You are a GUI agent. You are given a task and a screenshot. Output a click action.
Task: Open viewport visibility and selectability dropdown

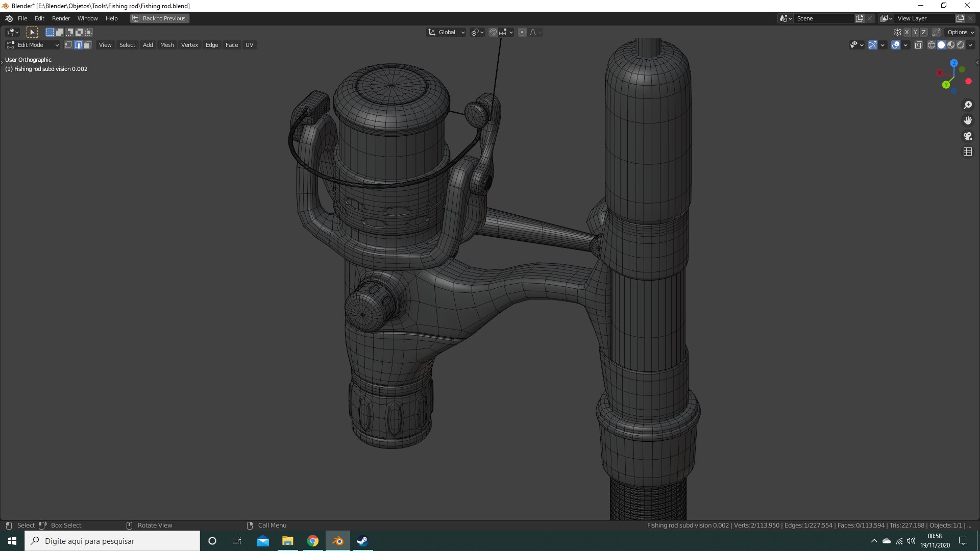[856, 45]
